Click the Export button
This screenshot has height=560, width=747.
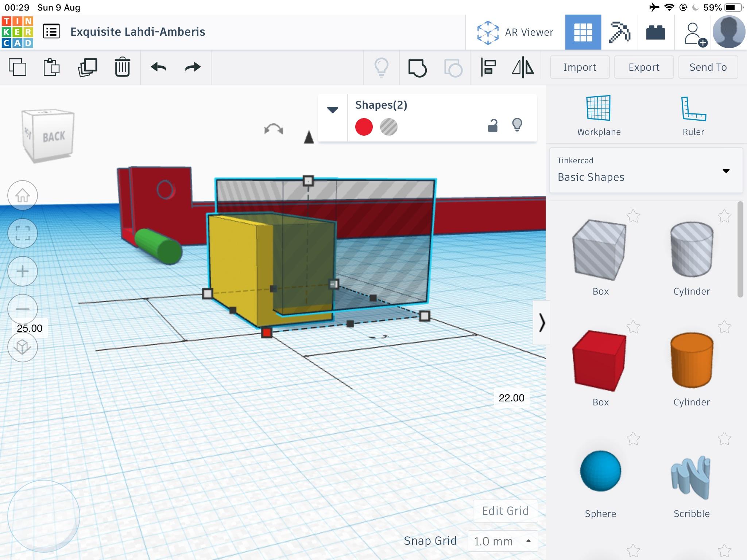pos(644,67)
